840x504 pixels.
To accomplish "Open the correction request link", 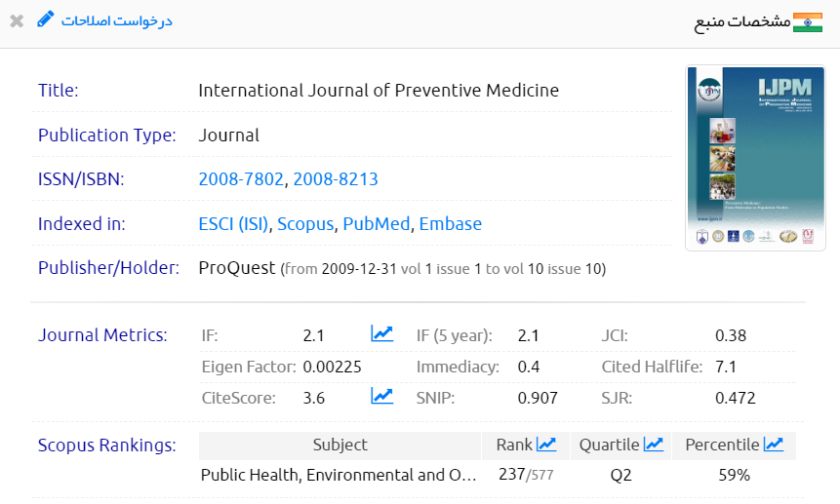I will tap(117, 20).
